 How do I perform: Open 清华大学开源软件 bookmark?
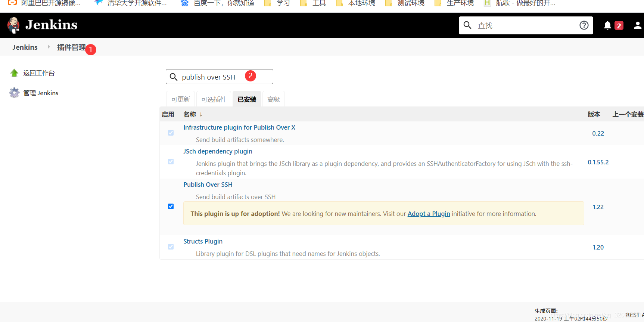pyautogui.click(x=131, y=3)
